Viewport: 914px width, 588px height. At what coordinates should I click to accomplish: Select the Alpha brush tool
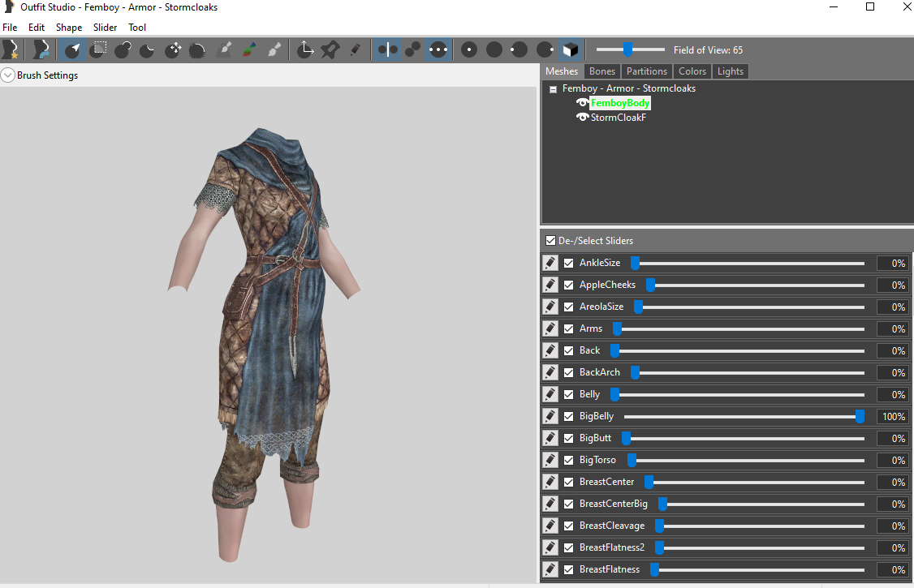[x=274, y=50]
